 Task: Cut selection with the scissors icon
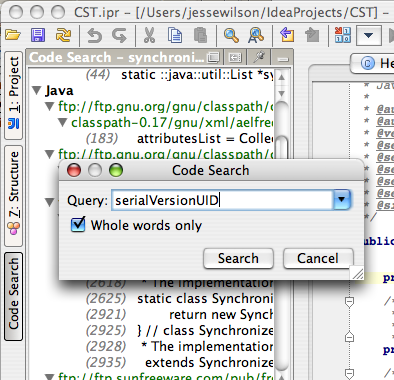click(x=149, y=35)
